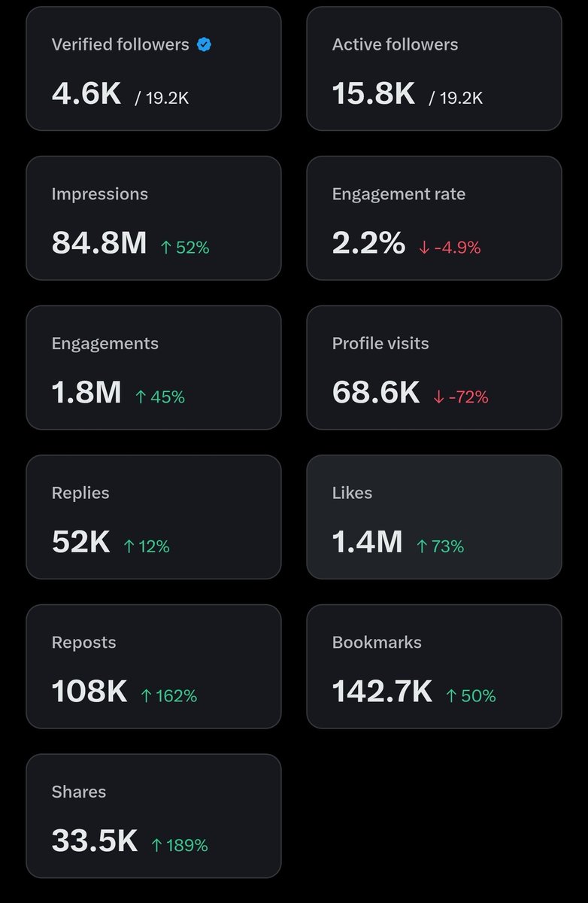This screenshot has height=903, width=588.
Task: Select the highlighted Likes metric card
Action: [x=434, y=517]
